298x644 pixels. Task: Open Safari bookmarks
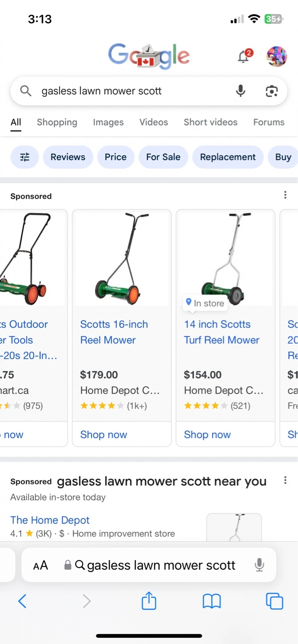(x=212, y=601)
